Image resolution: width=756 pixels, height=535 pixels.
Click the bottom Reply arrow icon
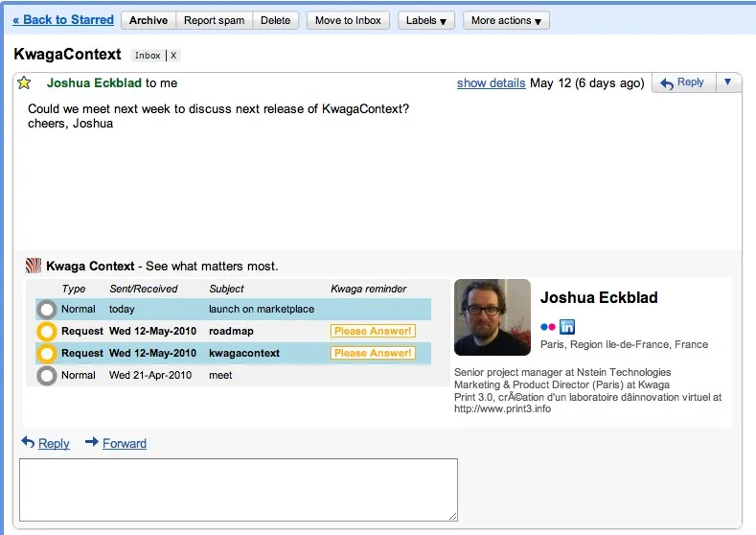tap(28, 442)
